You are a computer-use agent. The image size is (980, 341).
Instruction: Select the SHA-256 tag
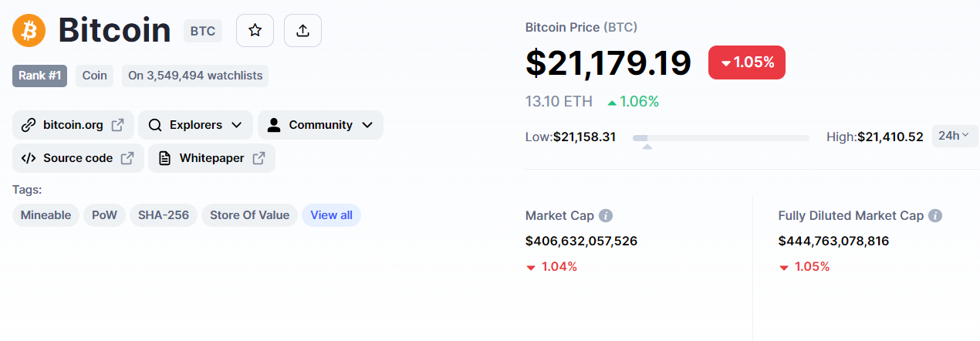pos(164,215)
